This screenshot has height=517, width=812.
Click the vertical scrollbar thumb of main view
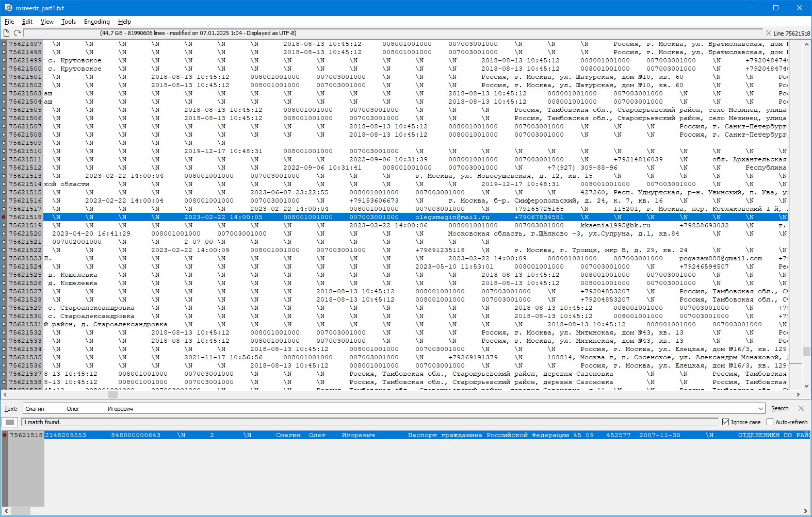tap(806, 352)
